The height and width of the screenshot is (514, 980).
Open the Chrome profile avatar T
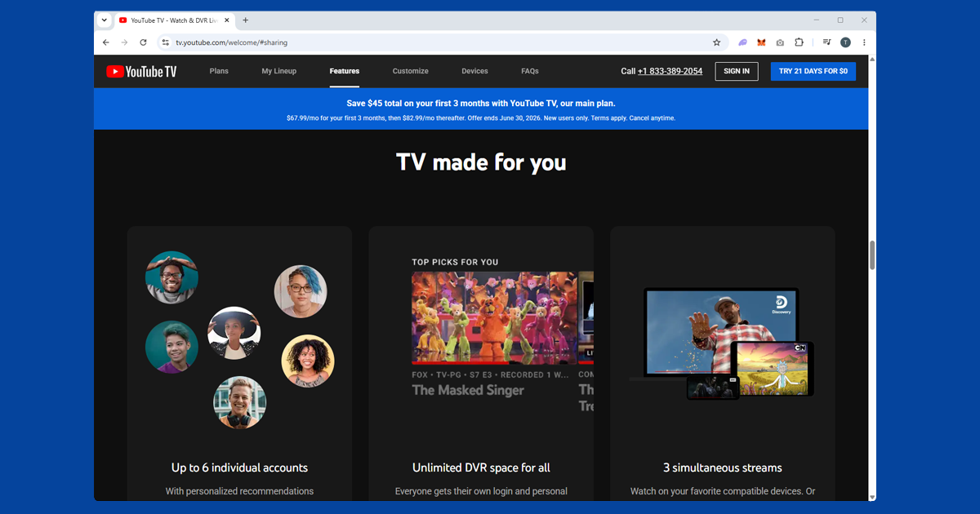pos(845,42)
